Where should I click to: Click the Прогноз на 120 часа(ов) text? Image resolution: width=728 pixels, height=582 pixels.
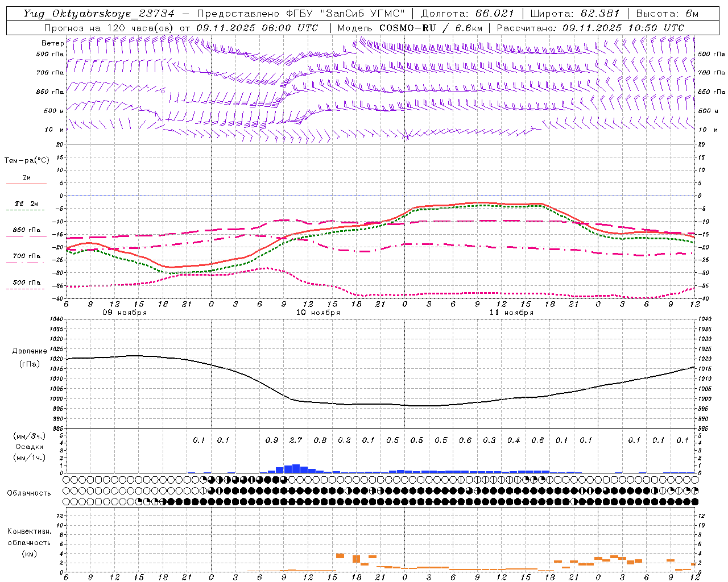[x=109, y=28]
